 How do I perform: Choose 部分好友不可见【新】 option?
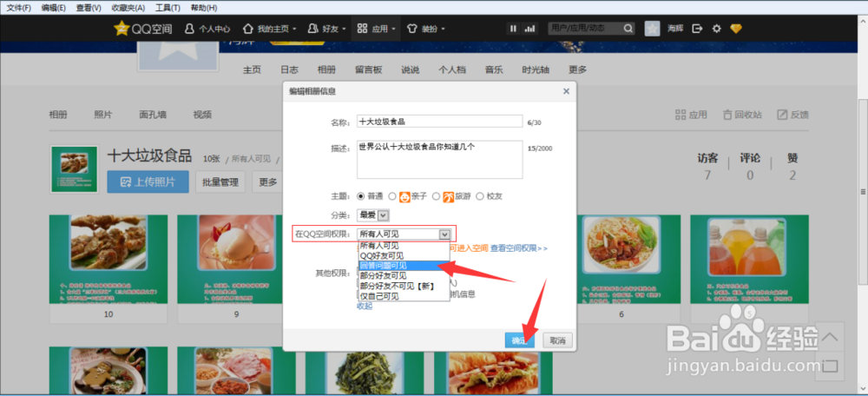[x=404, y=286]
